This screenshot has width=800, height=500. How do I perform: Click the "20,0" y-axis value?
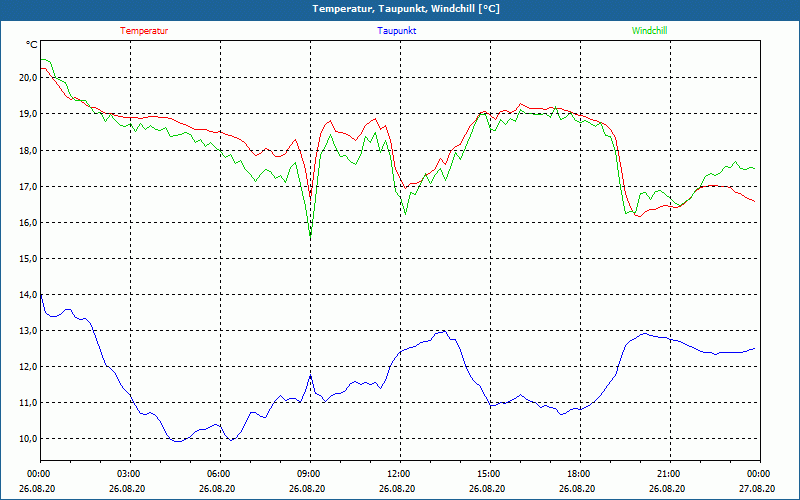click(x=28, y=78)
